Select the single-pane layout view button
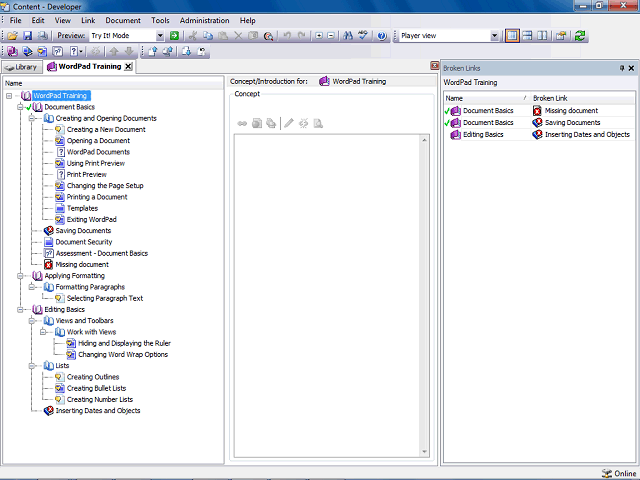 click(512, 36)
